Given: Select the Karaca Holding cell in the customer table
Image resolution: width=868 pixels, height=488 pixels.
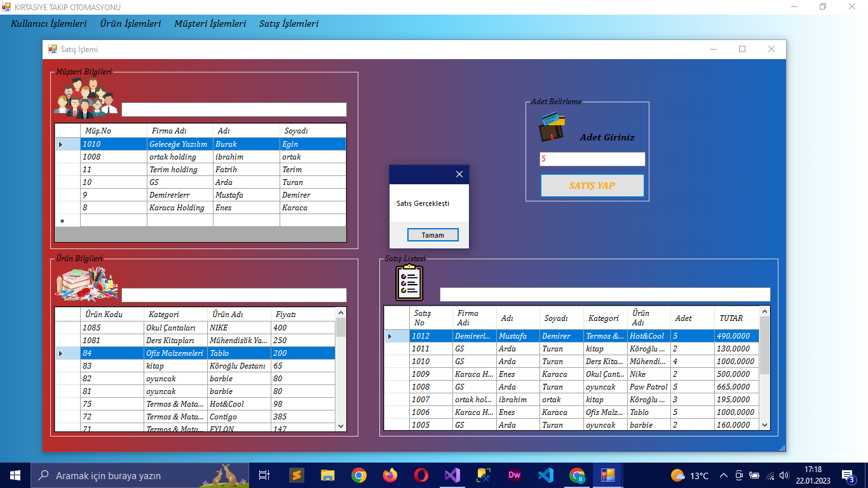Looking at the screenshot, I should pyautogui.click(x=180, y=208).
